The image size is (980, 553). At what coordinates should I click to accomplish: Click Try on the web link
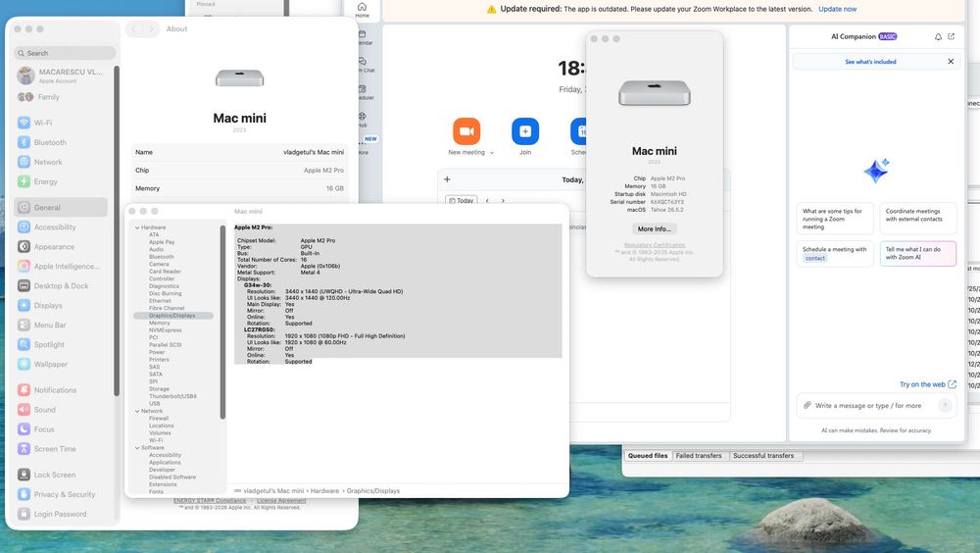pos(928,384)
